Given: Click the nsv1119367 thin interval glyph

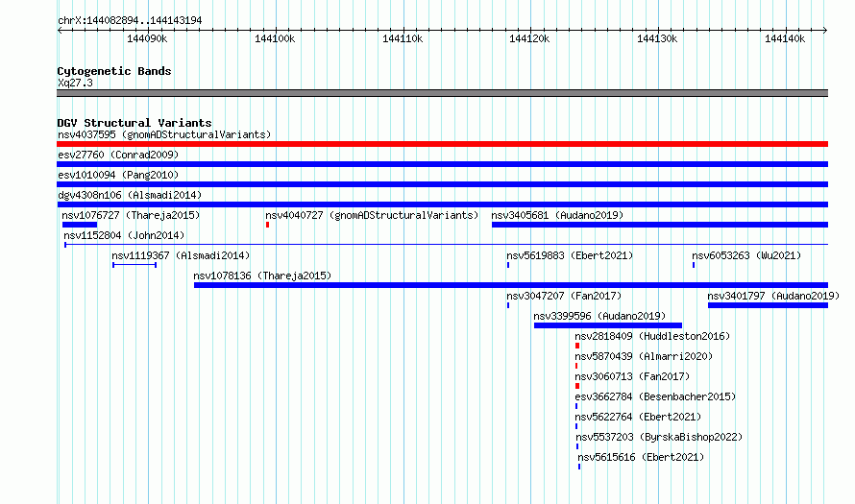Looking at the screenshot, I should 134,265.
